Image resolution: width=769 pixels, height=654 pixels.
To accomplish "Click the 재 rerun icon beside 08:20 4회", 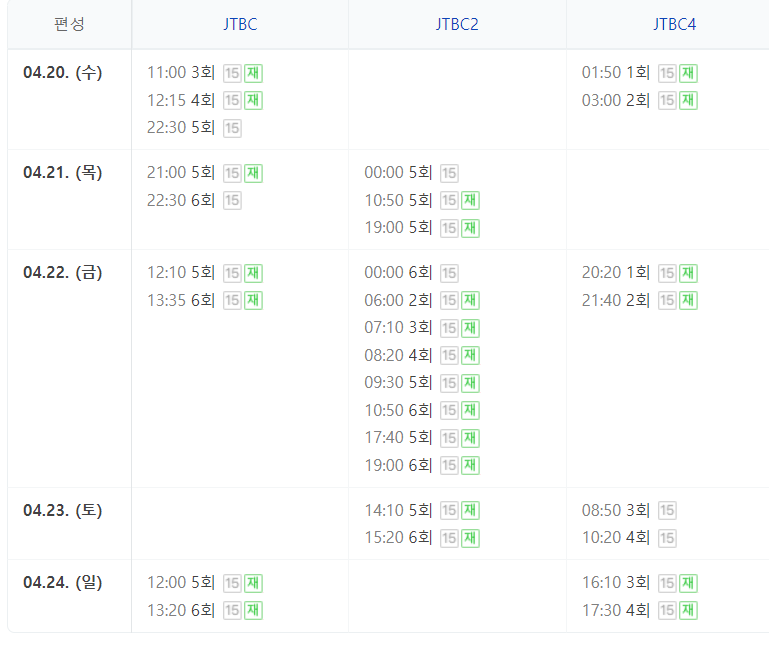I will (x=470, y=356).
